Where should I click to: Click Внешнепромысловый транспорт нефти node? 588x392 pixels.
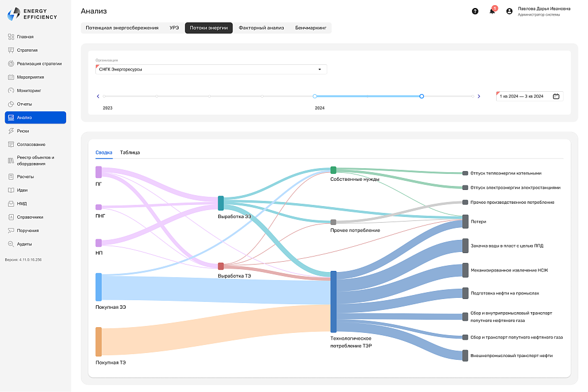point(465,356)
